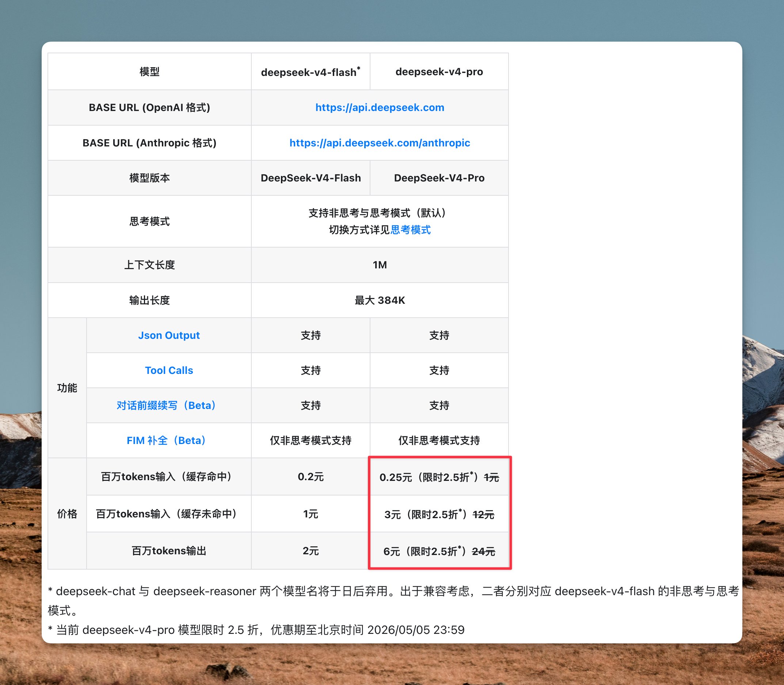The width and height of the screenshot is (784, 685).
Task: Click the 0.2元 flash cache-hit price
Action: [310, 477]
